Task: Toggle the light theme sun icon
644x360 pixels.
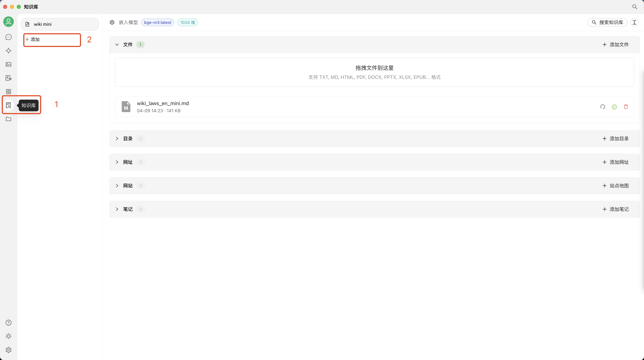Action: (x=9, y=336)
